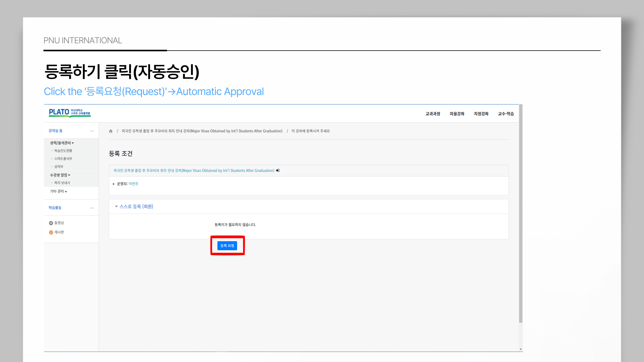Open 학습진도현황 in the sidebar
644x362 pixels.
pos(63,151)
